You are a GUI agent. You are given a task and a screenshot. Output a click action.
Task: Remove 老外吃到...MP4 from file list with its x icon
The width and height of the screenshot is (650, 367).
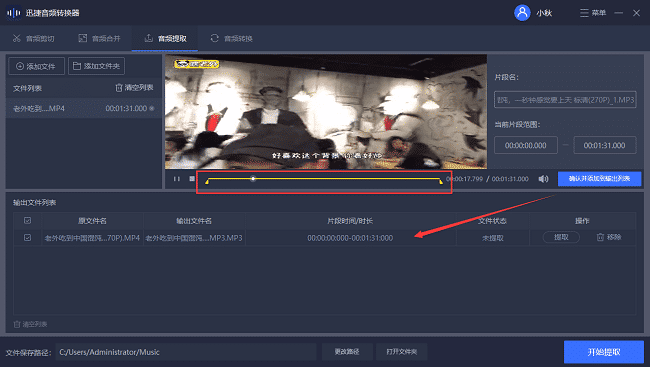click(152, 108)
